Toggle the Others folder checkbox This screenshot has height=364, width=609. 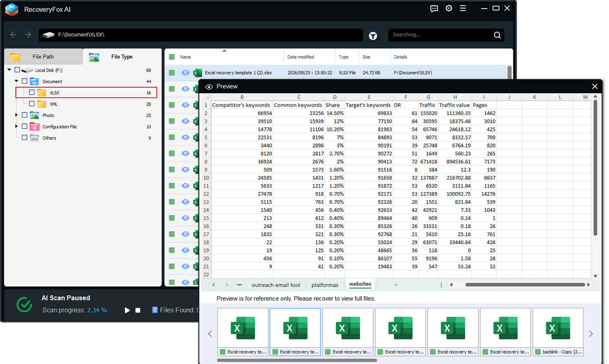tap(24, 137)
